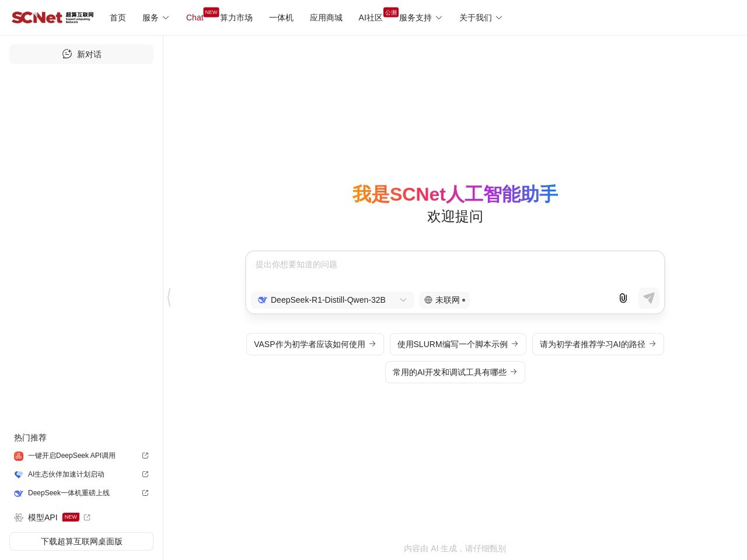
Task: Click the arrow on AI开发和调试工具 chip
Action: pos(514,372)
